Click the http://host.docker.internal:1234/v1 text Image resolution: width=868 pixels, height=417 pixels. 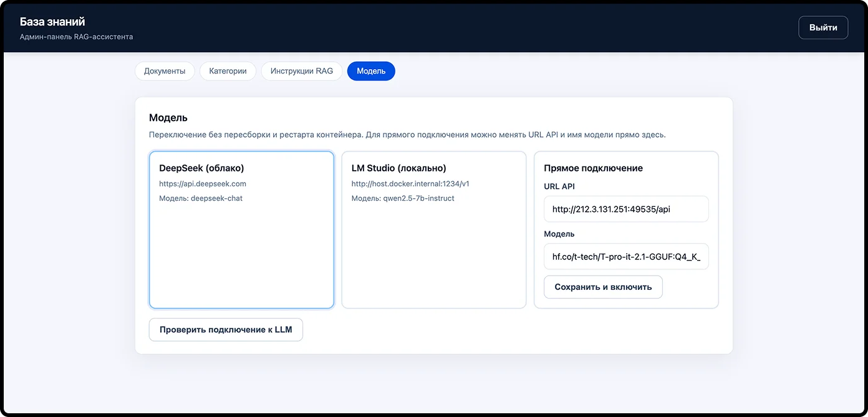410,184
